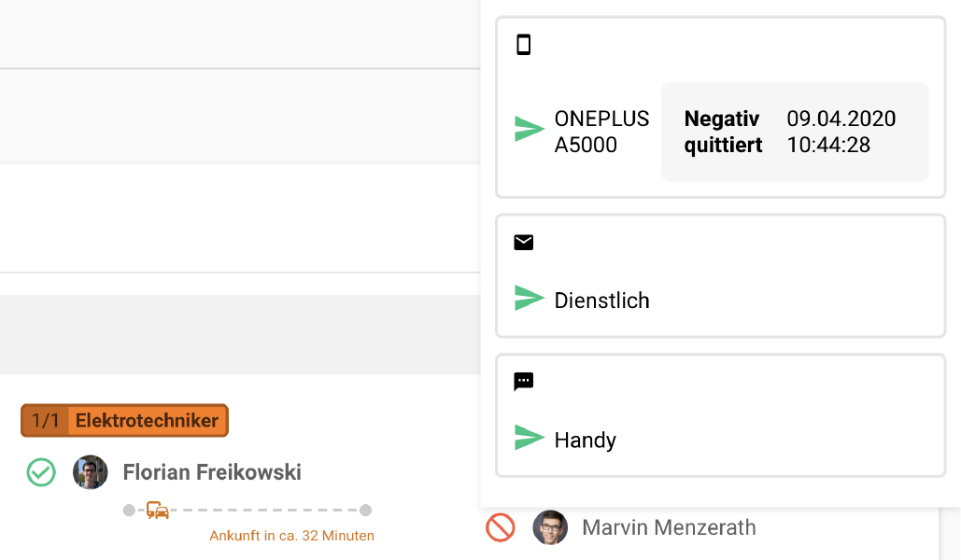The image size is (961, 560).
Task: Click the Ankunft in ca. 32 Minuten text
Action: 291,536
